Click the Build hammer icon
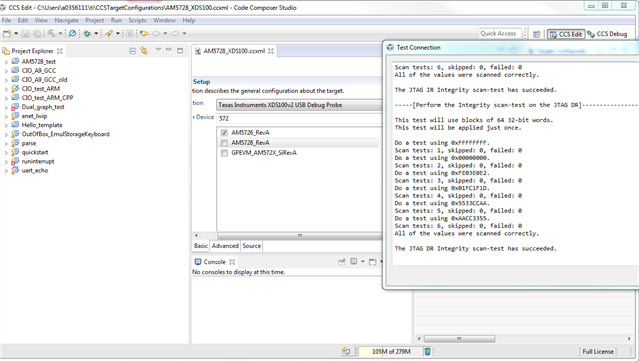639x362 pixels. coord(51,33)
